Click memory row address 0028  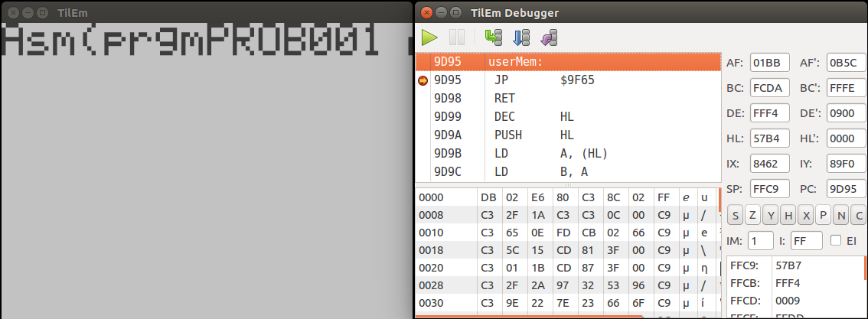point(431,285)
